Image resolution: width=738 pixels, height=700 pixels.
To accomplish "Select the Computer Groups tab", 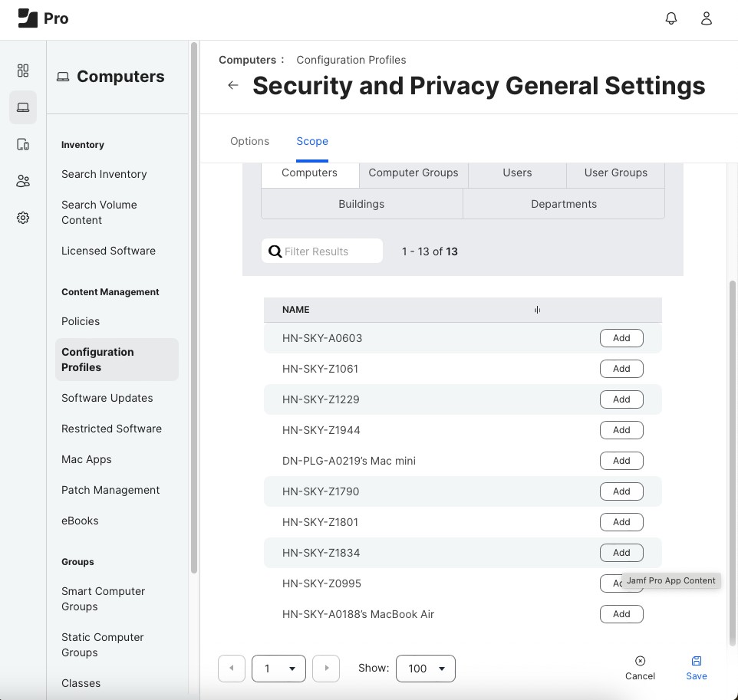I will coord(413,173).
